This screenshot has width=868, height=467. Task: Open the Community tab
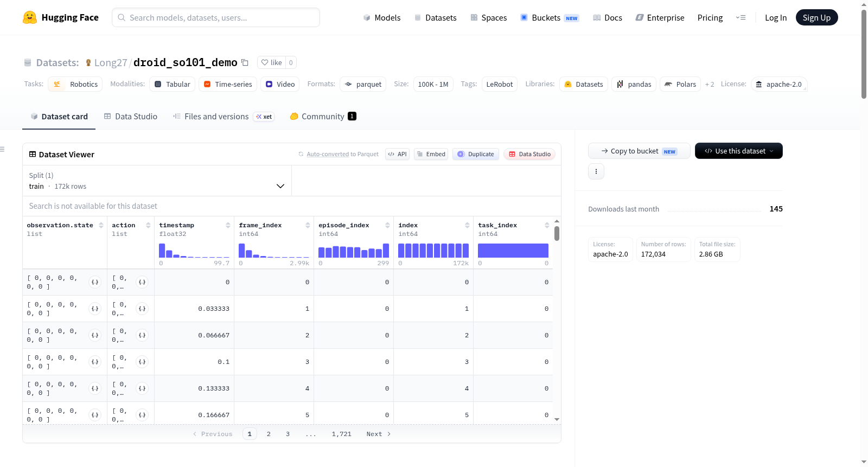point(323,116)
